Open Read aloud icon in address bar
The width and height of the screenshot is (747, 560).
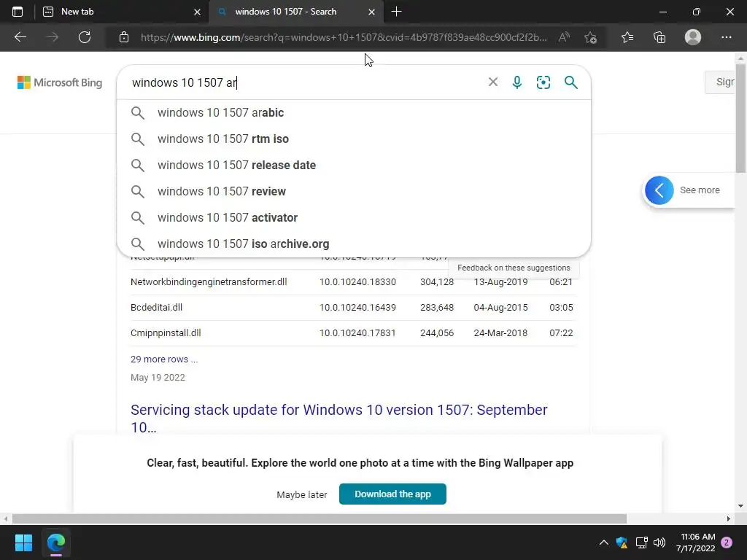coord(564,37)
